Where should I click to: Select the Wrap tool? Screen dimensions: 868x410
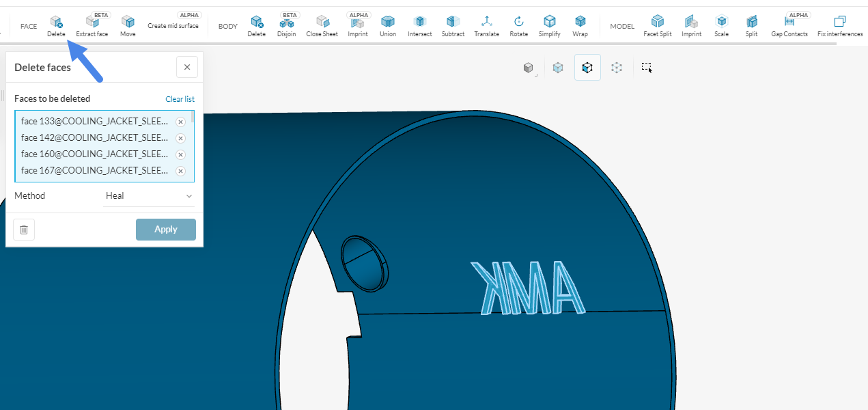tap(580, 26)
